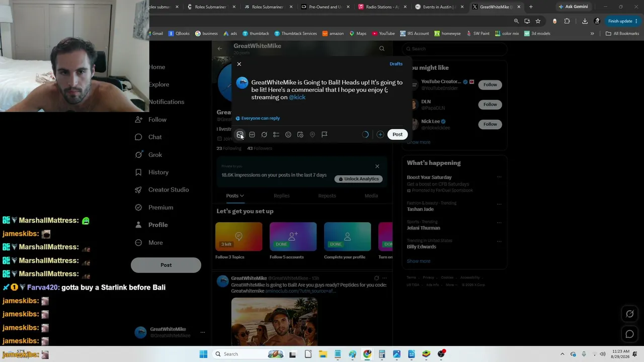Add a photo or video to the post
This screenshot has height=362, width=644.
coord(240,135)
